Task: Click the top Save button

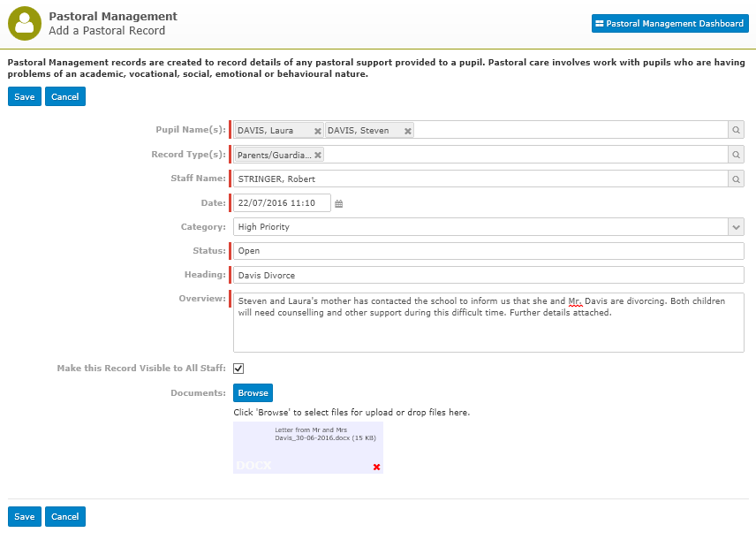Action: pyautogui.click(x=25, y=96)
